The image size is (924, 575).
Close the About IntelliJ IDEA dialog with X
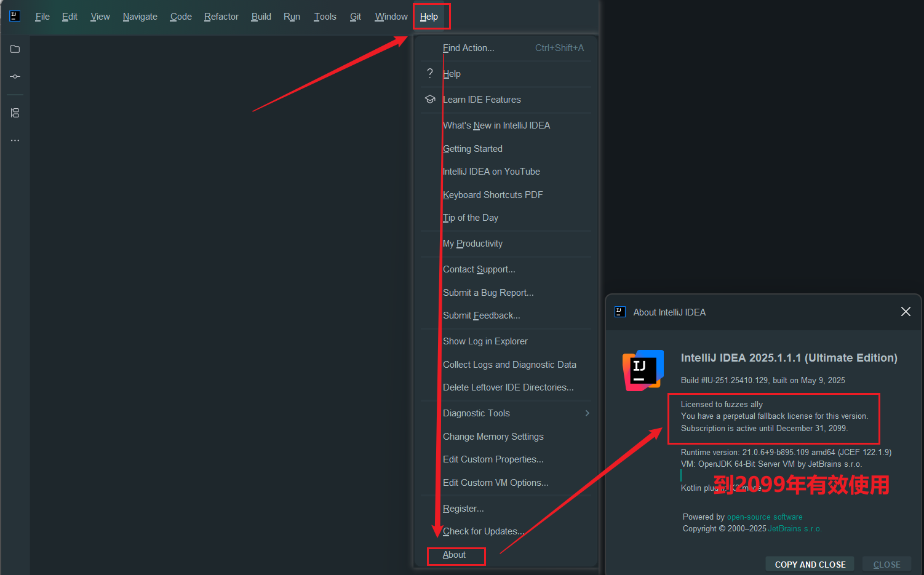(x=906, y=312)
